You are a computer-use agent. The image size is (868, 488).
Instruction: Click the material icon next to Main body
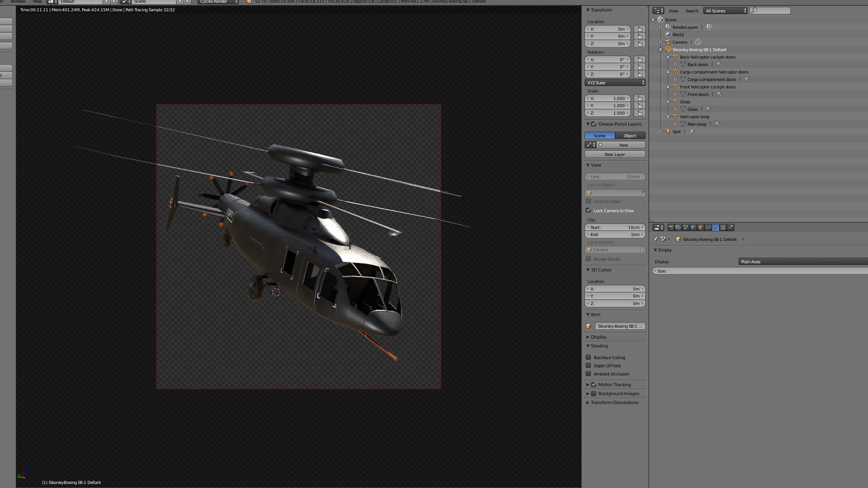pyautogui.click(x=717, y=124)
